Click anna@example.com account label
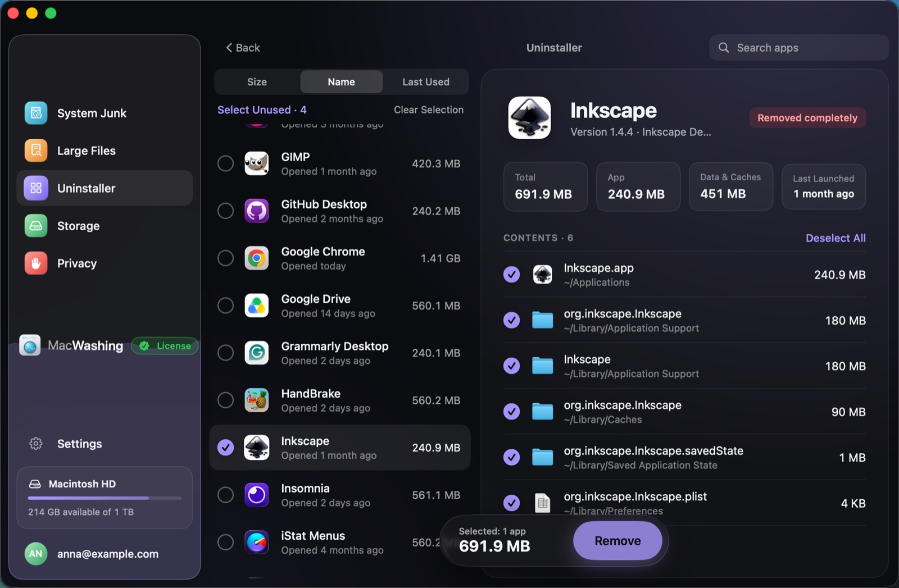The image size is (899, 588). tap(108, 554)
